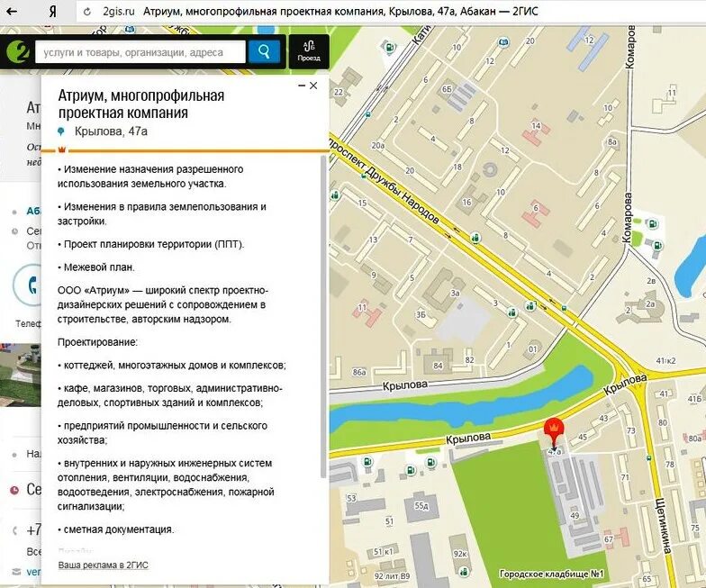Click the blue search magnifier button
Screen dimensions: 706x588
[265, 52]
